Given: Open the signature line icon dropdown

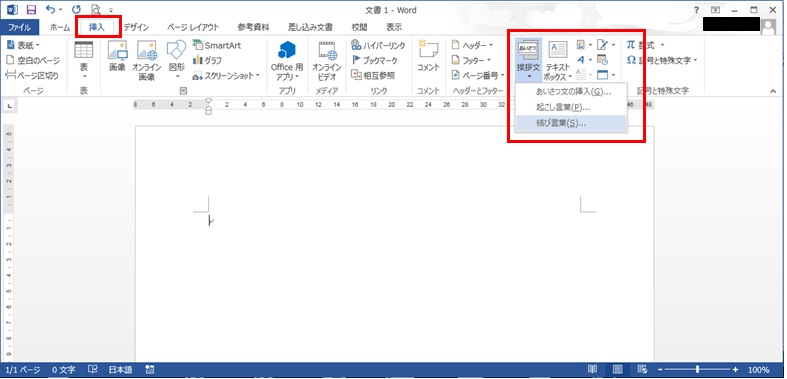Looking at the screenshot, I should 606,45.
